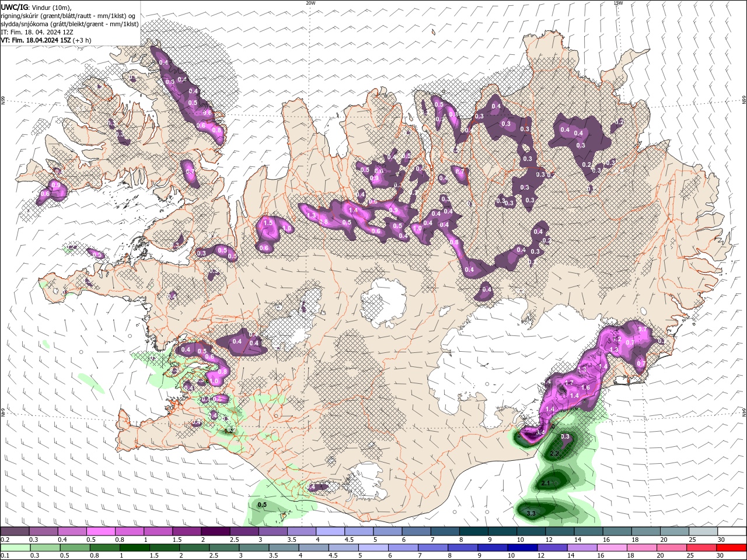Viewport: 747px width, 560px height.
Task: Click the 'VT: Fim. 18.04.2024 15Z (+3 h)' line
Action: [46, 40]
